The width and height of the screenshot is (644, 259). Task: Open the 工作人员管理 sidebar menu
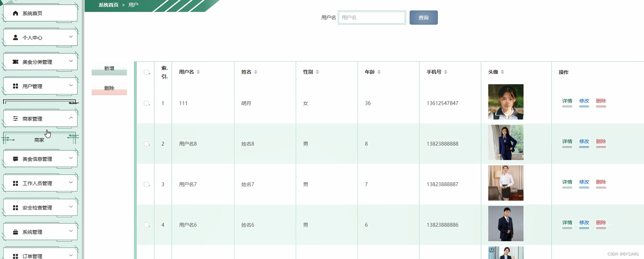coord(40,183)
